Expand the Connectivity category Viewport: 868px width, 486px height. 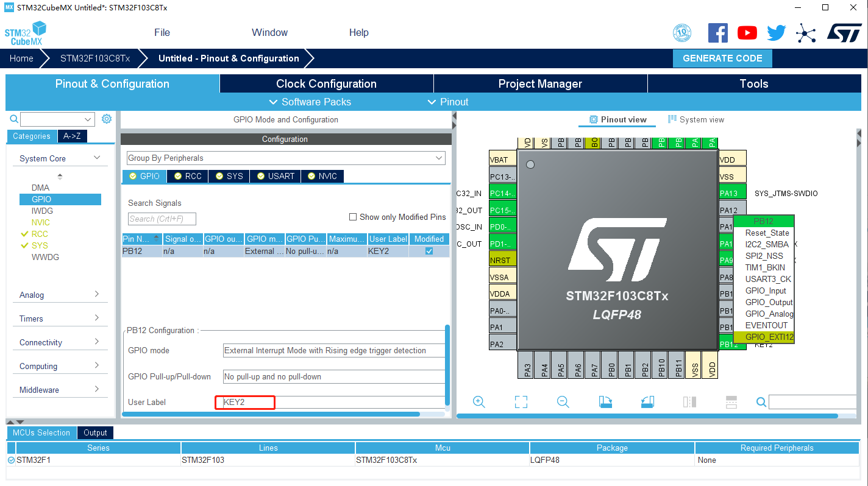point(97,342)
